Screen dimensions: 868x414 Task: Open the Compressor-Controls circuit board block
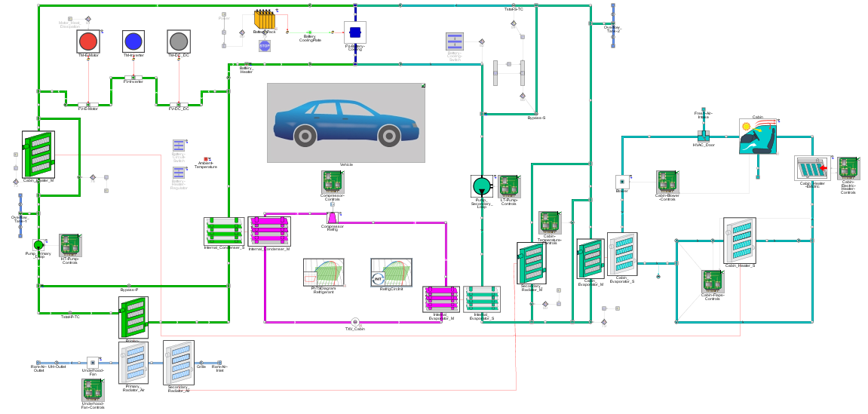point(333,182)
